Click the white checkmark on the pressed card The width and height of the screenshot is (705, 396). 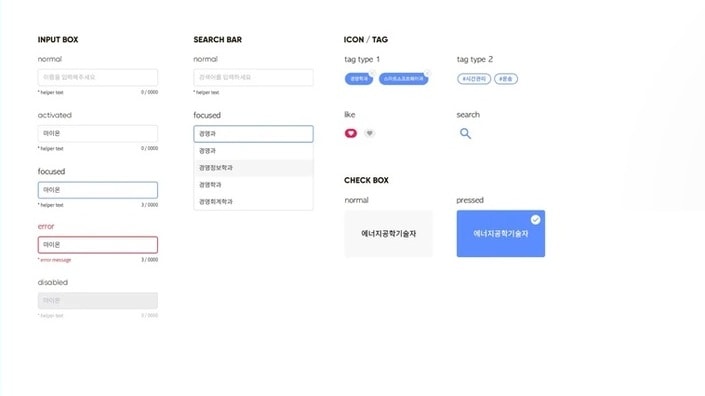pos(535,220)
